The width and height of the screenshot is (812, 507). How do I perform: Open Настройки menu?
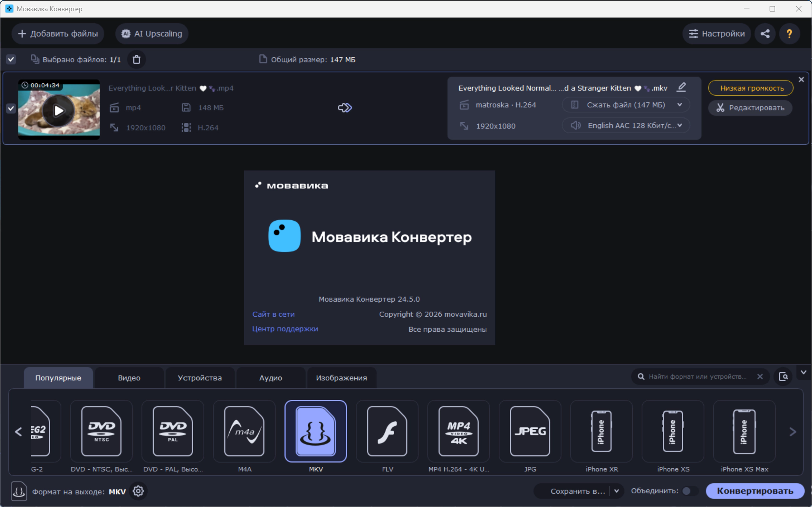716,34
